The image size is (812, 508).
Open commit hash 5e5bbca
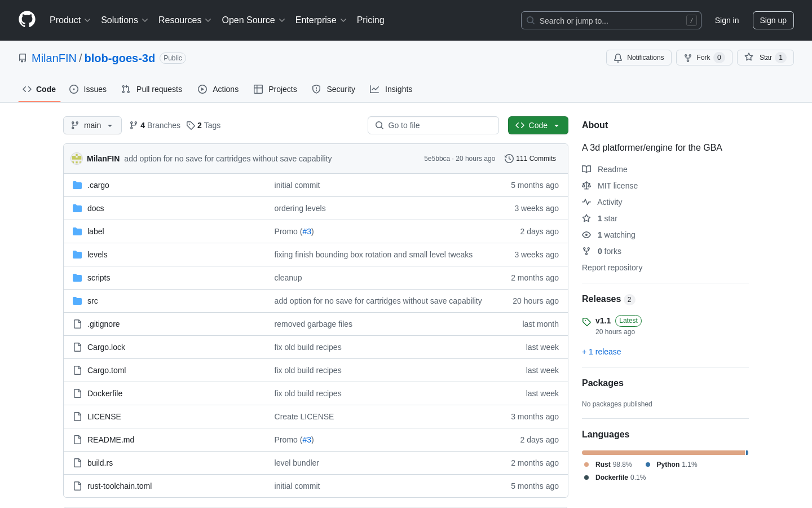click(x=437, y=159)
